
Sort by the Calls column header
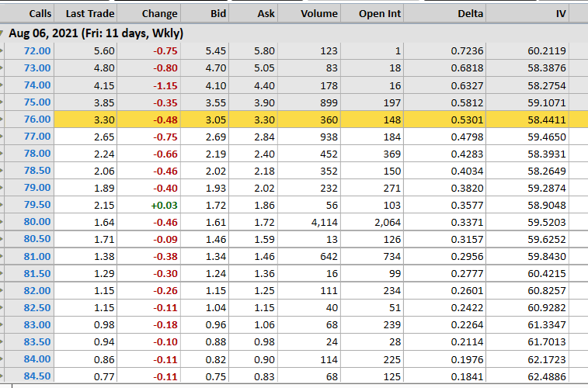40,14
